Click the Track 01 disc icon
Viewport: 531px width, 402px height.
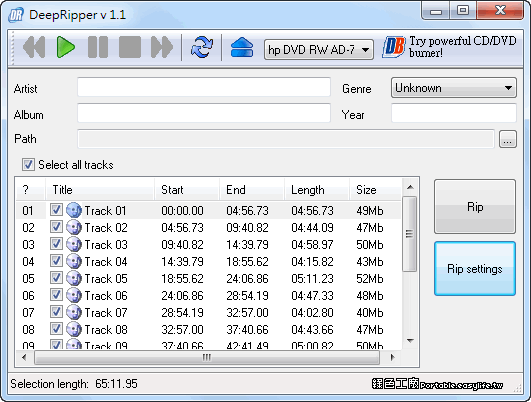pyautogui.click(x=74, y=210)
